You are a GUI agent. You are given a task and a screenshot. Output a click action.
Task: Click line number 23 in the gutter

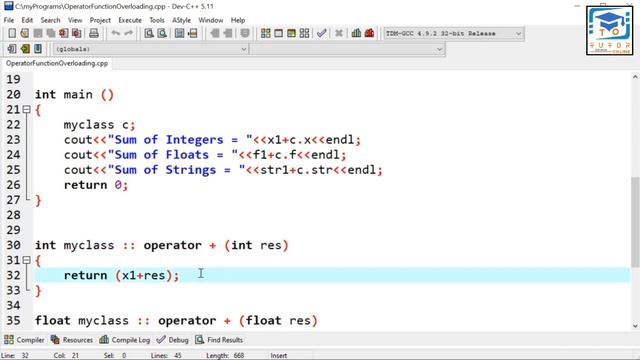[13, 140]
